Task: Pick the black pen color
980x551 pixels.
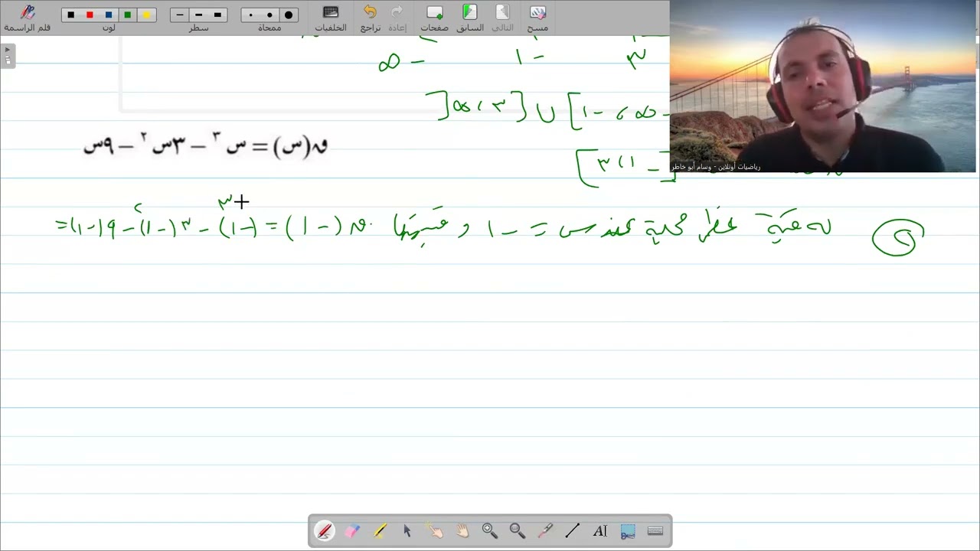Action: coord(71,15)
